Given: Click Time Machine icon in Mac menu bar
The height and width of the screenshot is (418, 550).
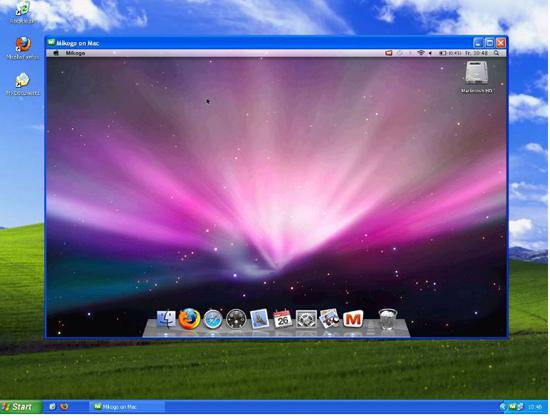Looking at the screenshot, I should click(400, 53).
